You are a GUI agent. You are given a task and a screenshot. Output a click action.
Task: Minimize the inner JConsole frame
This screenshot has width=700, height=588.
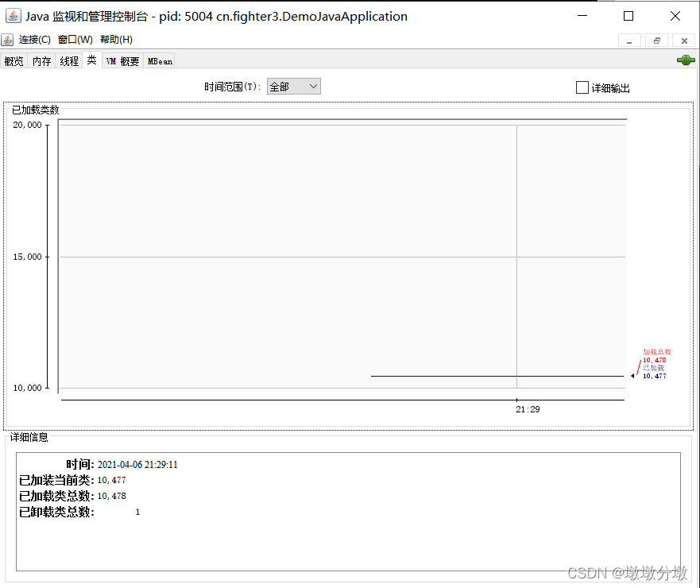pyautogui.click(x=629, y=41)
